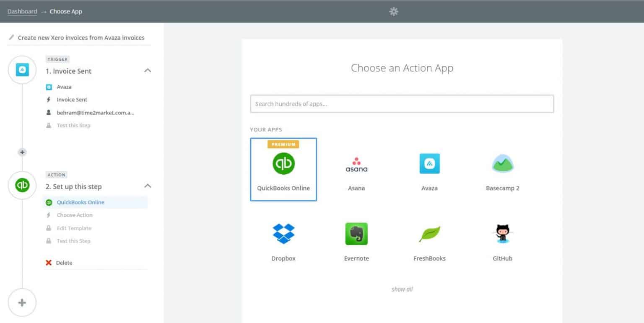Select Choose Action in the sidebar
Viewport: 644px width, 323px height.
[x=75, y=215]
